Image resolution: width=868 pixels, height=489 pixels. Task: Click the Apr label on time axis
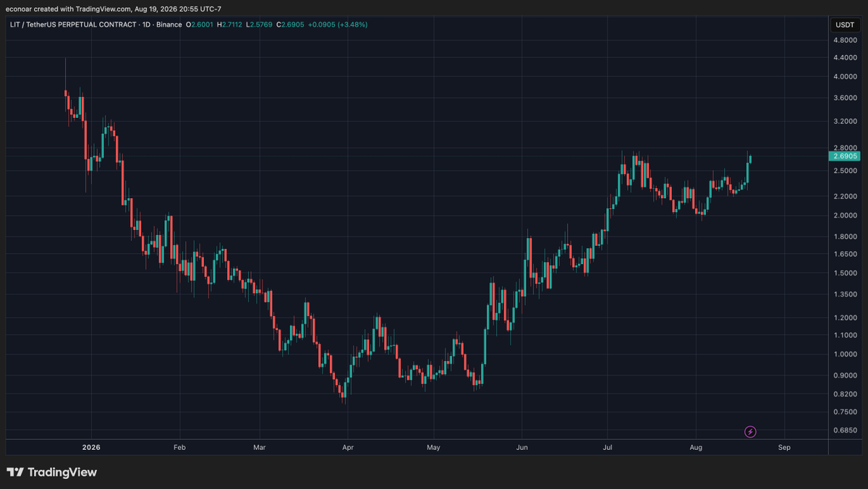(347, 448)
